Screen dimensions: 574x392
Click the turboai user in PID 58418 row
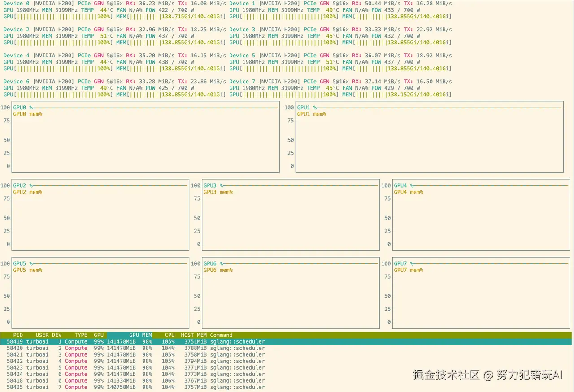coord(37,381)
